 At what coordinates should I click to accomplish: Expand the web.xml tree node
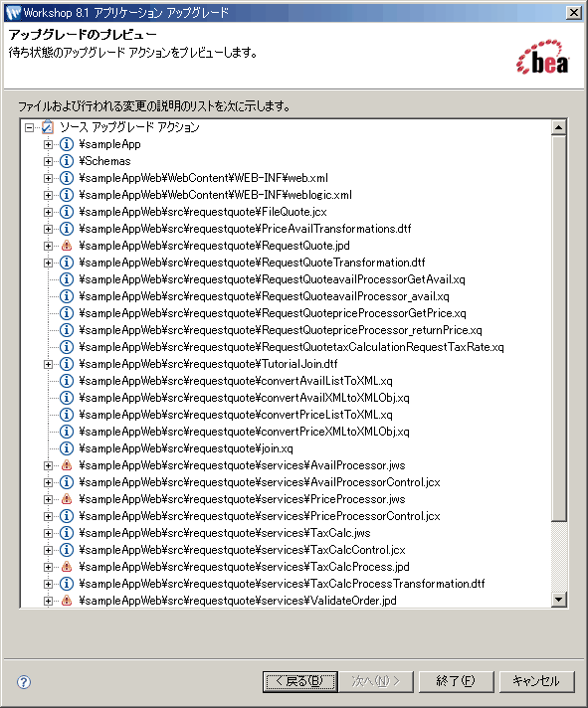point(48,178)
